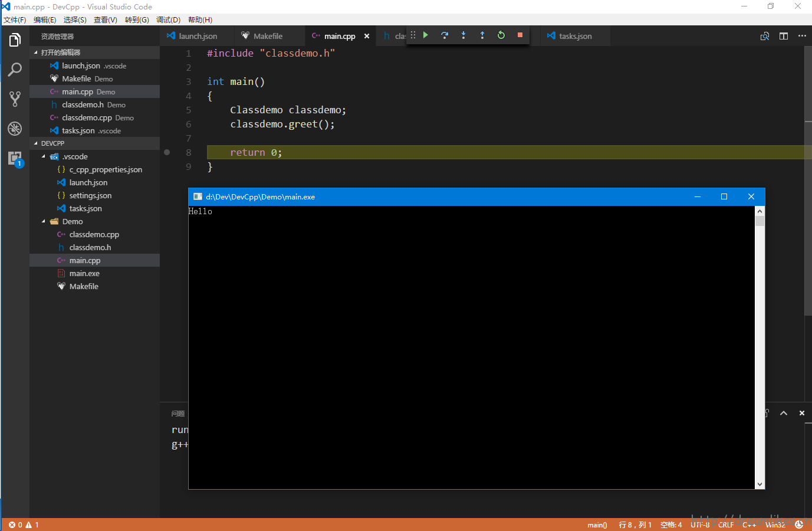Image resolution: width=812 pixels, height=531 pixels.
Task: Open the Search view in activity bar
Action: click(x=15, y=70)
